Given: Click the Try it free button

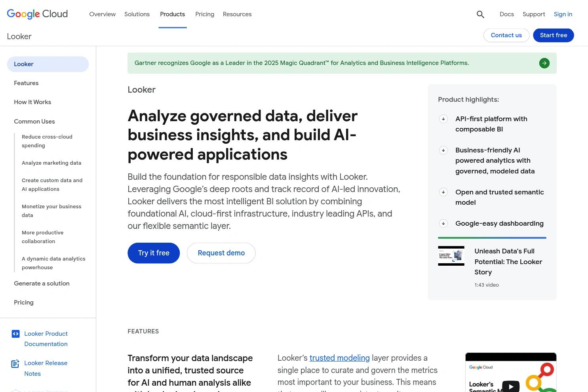Looking at the screenshot, I should (x=154, y=253).
